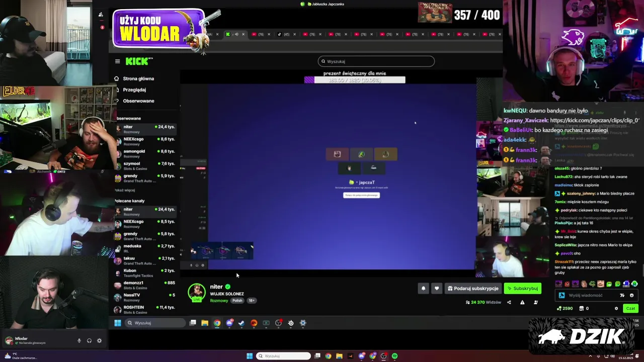Open takuu recommended channel
The image size is (644, 362).
pyautogui.click(x=145, y=260)
